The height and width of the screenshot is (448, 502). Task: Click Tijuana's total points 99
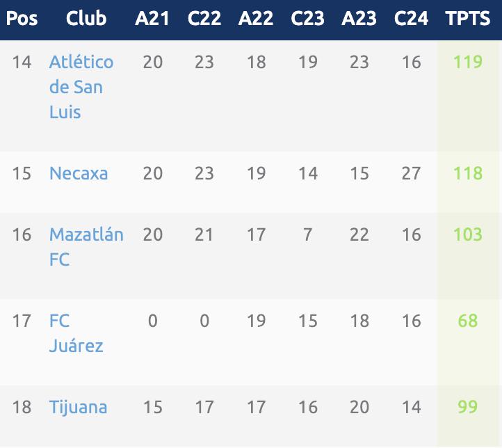tap(468, 407)
